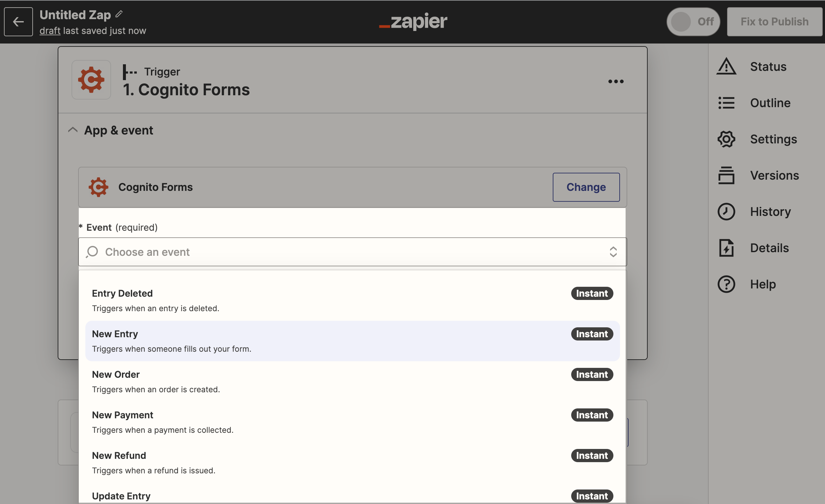Open the Settings gear icon
Image resolution: width=825 pixels, height=504 pixels.
[726, 139]
